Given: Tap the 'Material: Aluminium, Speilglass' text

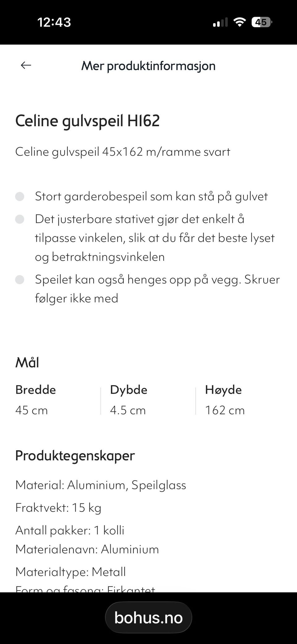Looking at the screenshot, I should point(101,485).
